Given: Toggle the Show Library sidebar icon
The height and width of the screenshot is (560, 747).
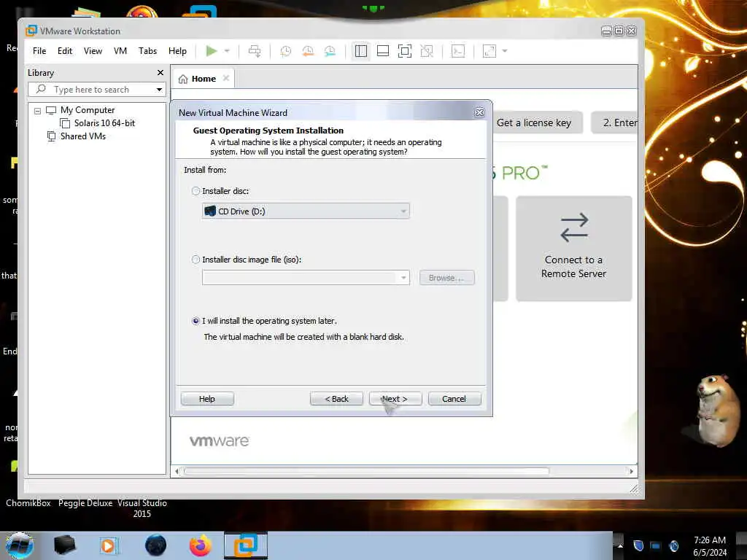Looking at the screenshot, I should click(x=361, y=51).
